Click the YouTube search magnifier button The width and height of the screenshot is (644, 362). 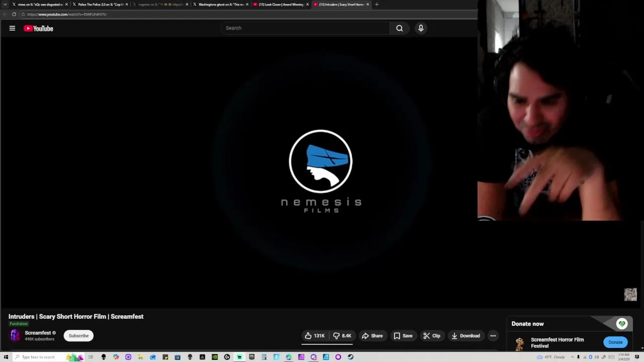coord(399,28)
